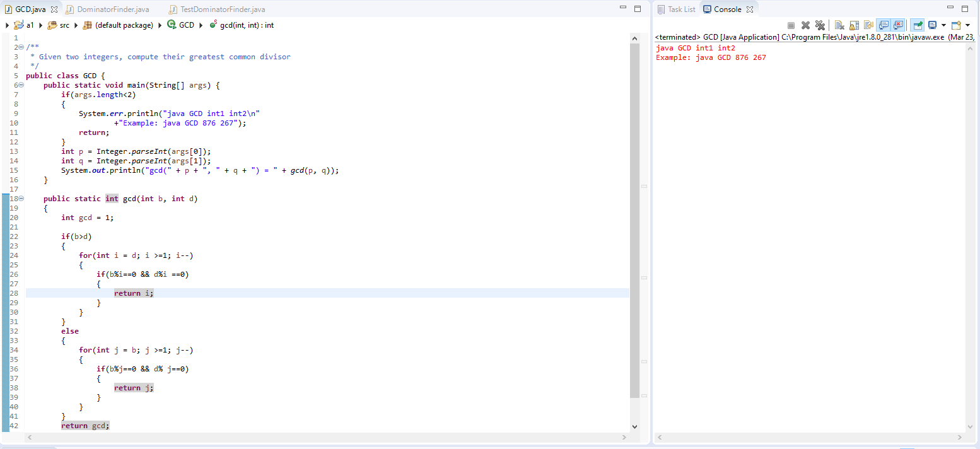Expand the breadcrumb arrow before a1
The height and width of the screenshot is (449, 980).
(7, 25)
